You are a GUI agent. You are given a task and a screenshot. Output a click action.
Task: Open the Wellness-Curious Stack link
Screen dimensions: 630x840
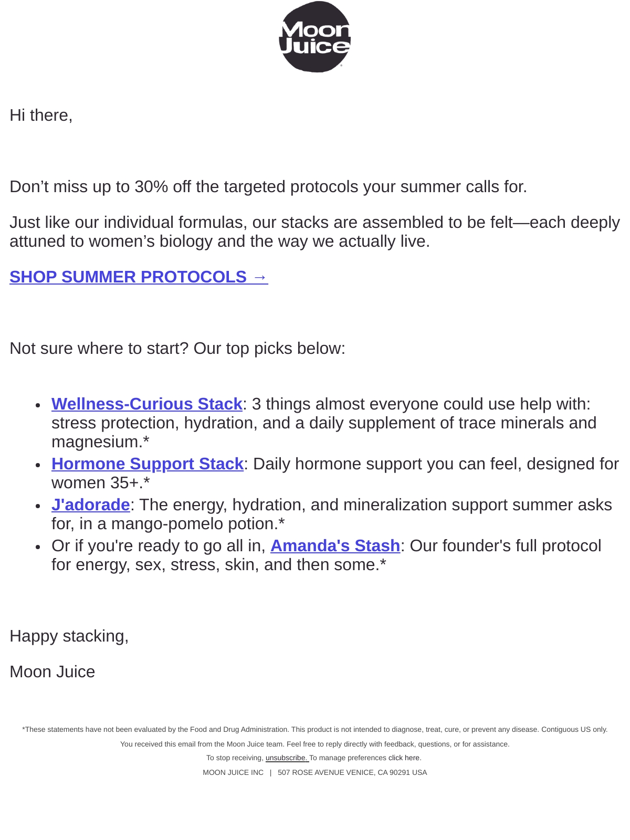pos(147,404)
